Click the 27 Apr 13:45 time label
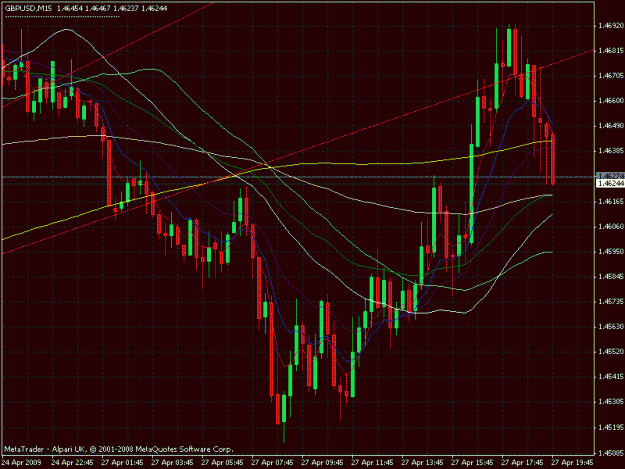Viewport: 625px width, 469px height. click(422, 463)
